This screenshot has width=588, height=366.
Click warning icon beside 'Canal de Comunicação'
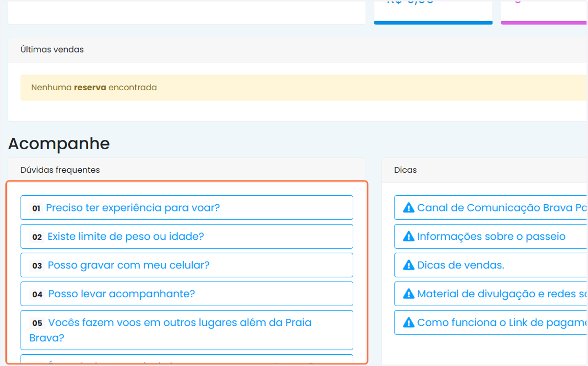(x=409, y=208)
